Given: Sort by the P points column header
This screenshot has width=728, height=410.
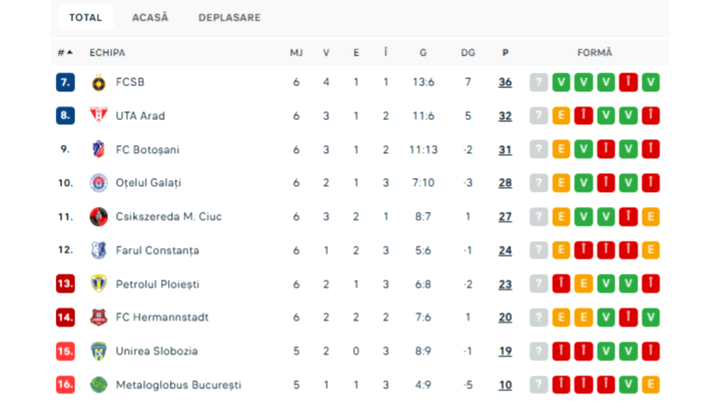Looking at the screenshot, I should [505, 52].
